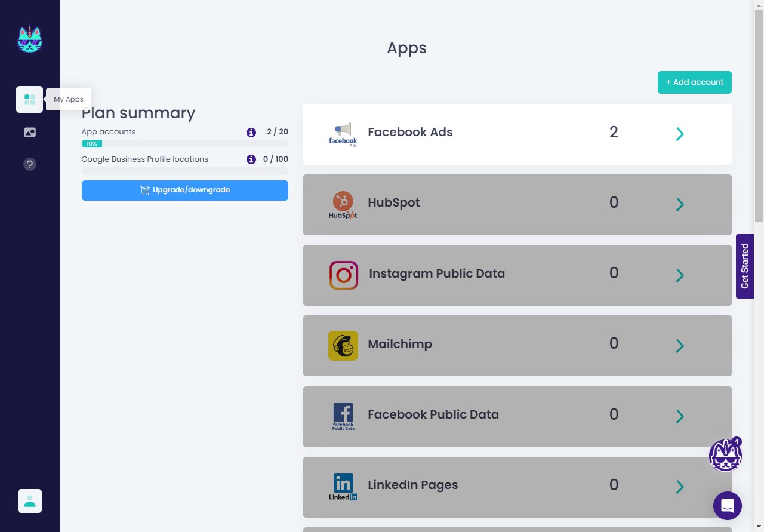Click the Google Business Profile locations progress bar

[x=185, y=171]
